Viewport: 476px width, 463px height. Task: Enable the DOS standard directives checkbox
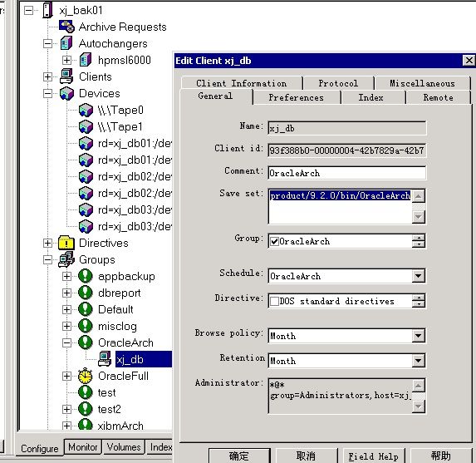[x=274, y=301]
